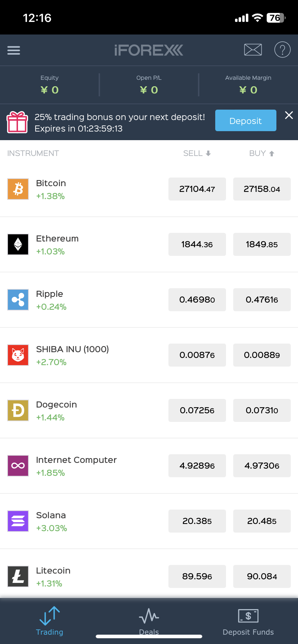Screen dimensions: 298x644
Task: Open the hamburger menu
Action: 14,50
